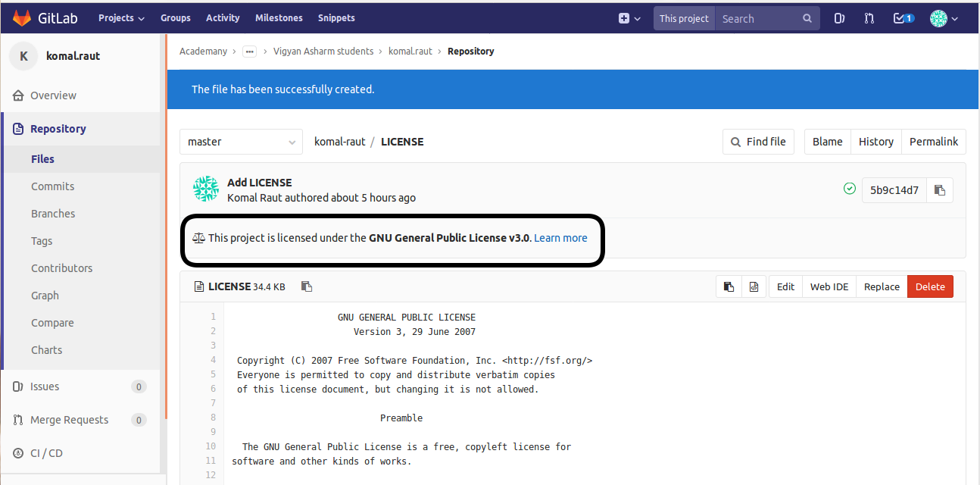Open the todos icon with badge 1
980x485 pixels.
(904, 18)
